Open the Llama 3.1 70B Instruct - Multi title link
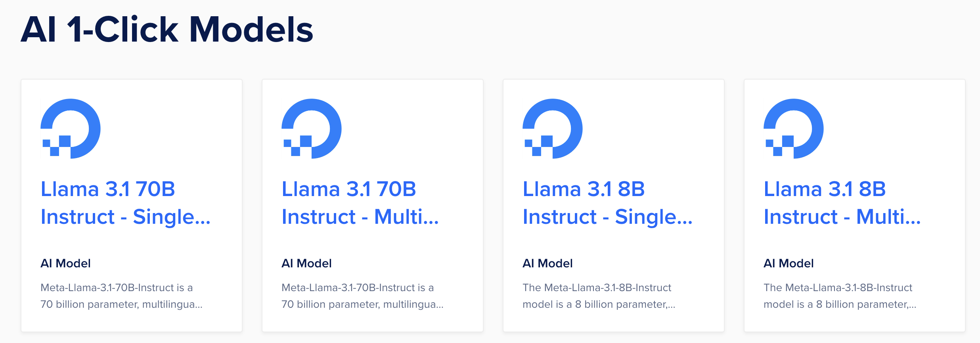 tap(360, 203)
